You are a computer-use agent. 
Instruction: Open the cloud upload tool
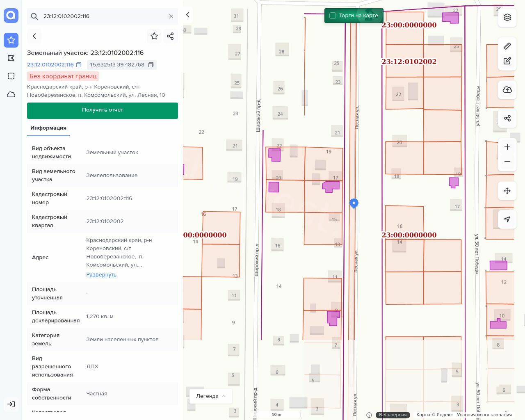pyautogui.click(x=507, y=90)
